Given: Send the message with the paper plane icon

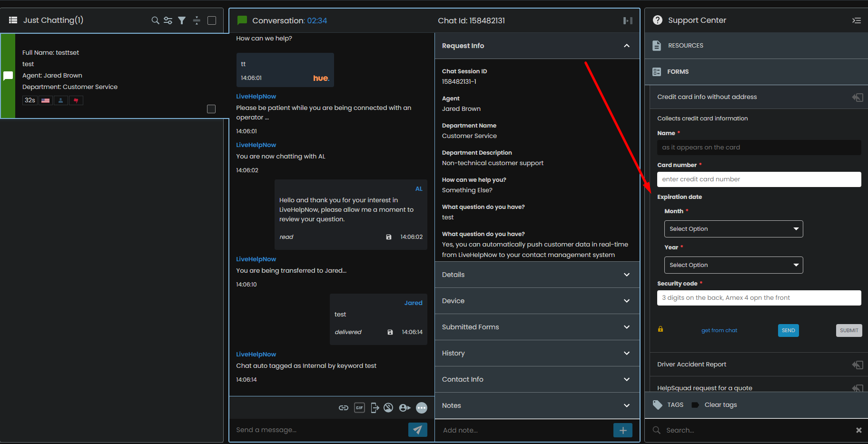Looking at the screenshot, I should tap(417, 430).
